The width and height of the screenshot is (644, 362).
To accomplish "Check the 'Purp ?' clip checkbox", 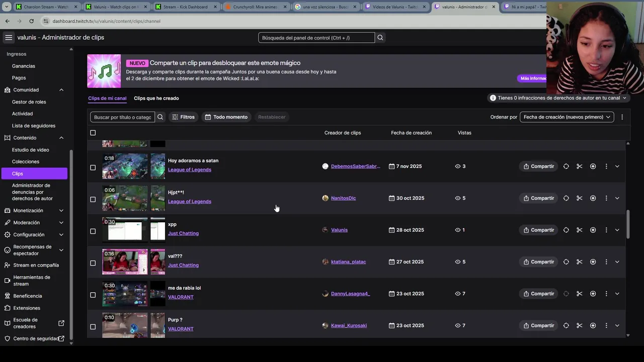I will click(93, 327).
